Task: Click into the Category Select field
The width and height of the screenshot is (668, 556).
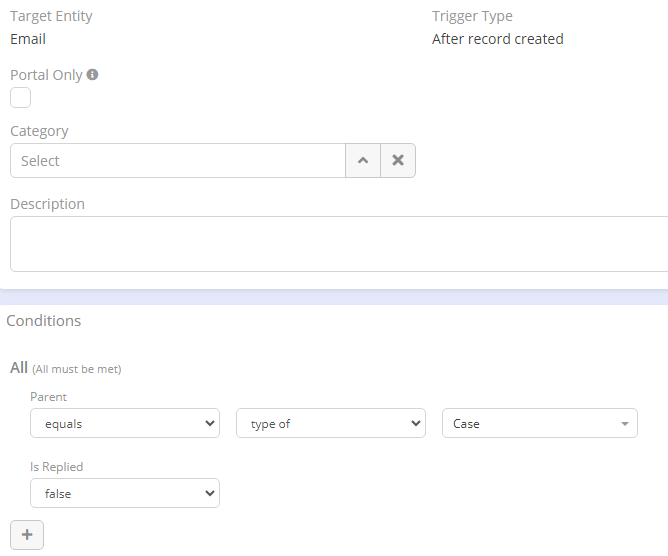Action: [x=178, y=161]
